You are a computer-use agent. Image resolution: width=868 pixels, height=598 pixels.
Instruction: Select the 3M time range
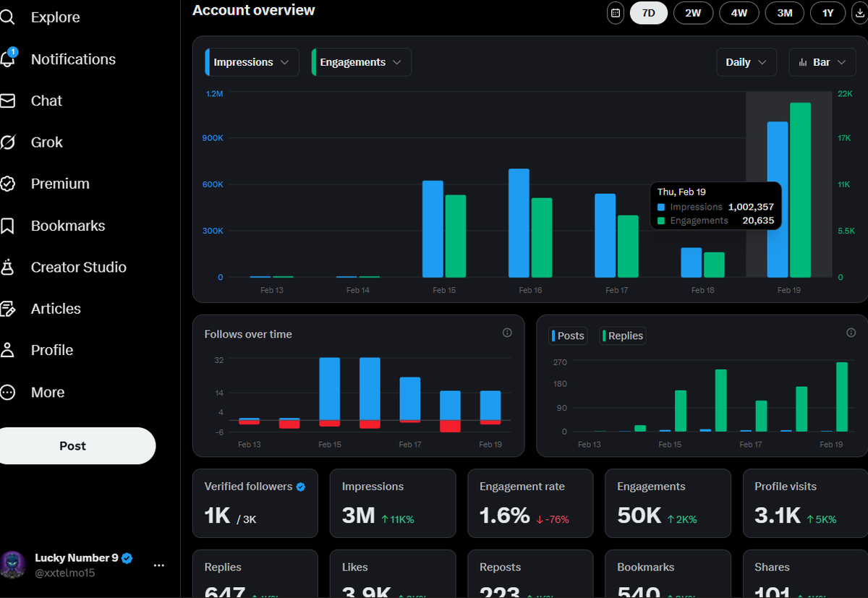(785, 13)
